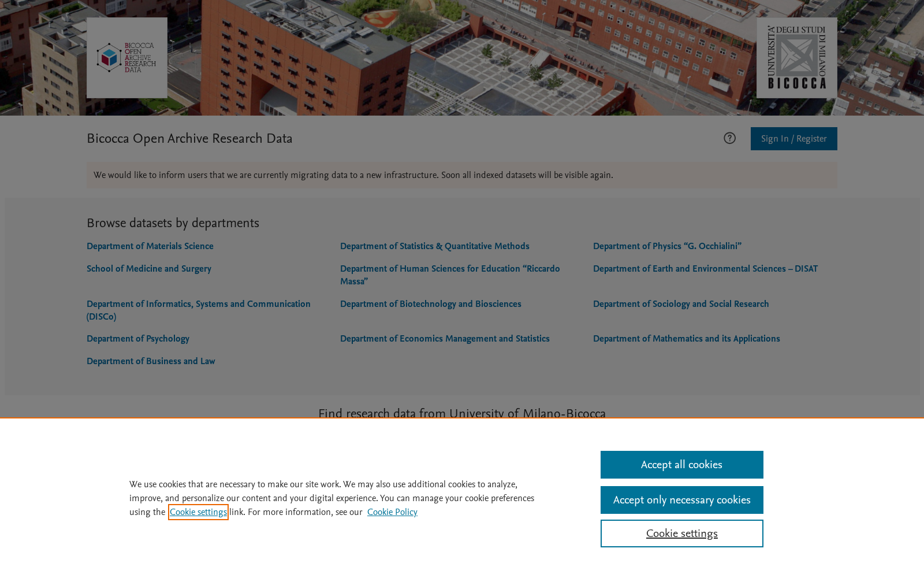Click Accept only necessary cookies button

coord(682,500)
